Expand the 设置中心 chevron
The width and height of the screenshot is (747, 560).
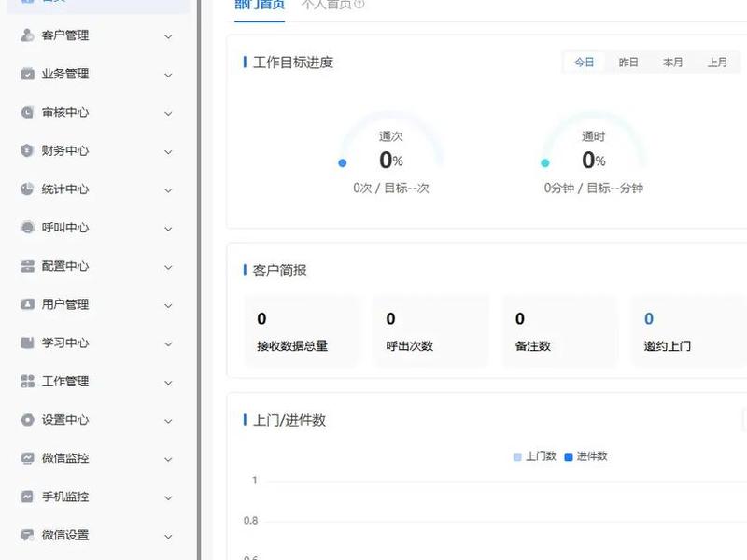168,421
